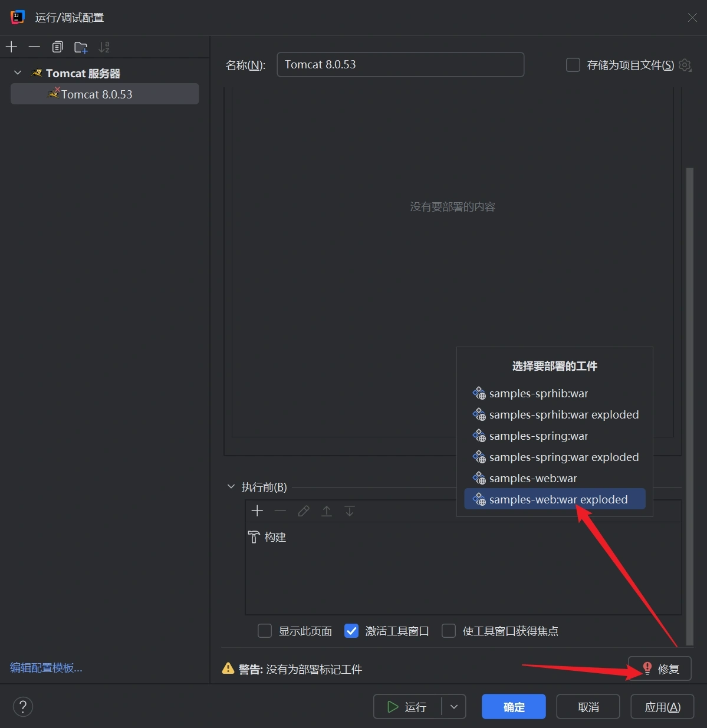Enable the 存储为项目文件 checkbox

tap(573, 65)
